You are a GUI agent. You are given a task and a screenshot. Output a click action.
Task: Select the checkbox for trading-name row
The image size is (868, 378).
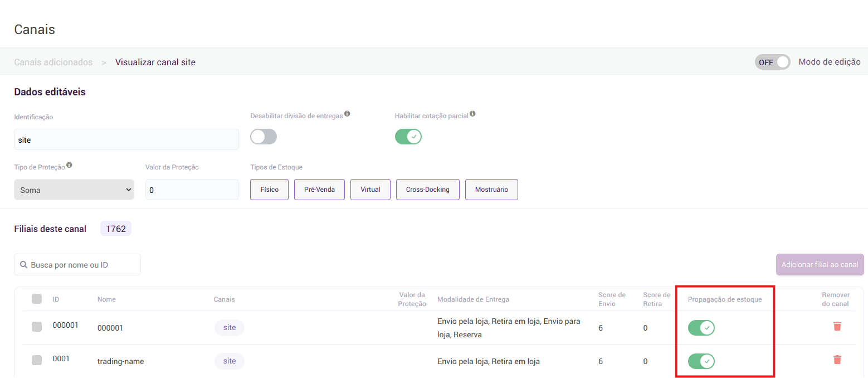pos(37,360)
